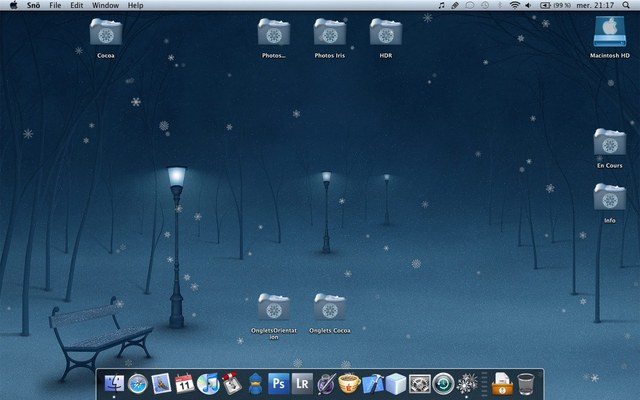Open the Wi-Fi status menu
Image resolution: width=640 pixels, height=400 pixels.
pos(515,5)
